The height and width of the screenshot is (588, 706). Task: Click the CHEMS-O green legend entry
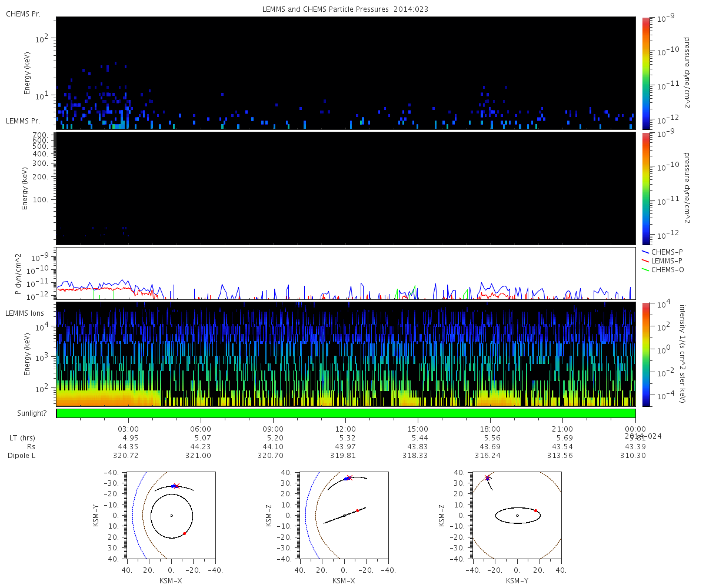click(667, 269)
